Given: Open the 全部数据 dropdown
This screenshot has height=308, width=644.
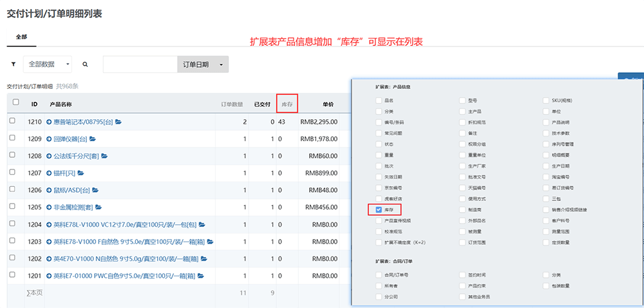Looking at the screenshot, I should click(x=49, y=64).
